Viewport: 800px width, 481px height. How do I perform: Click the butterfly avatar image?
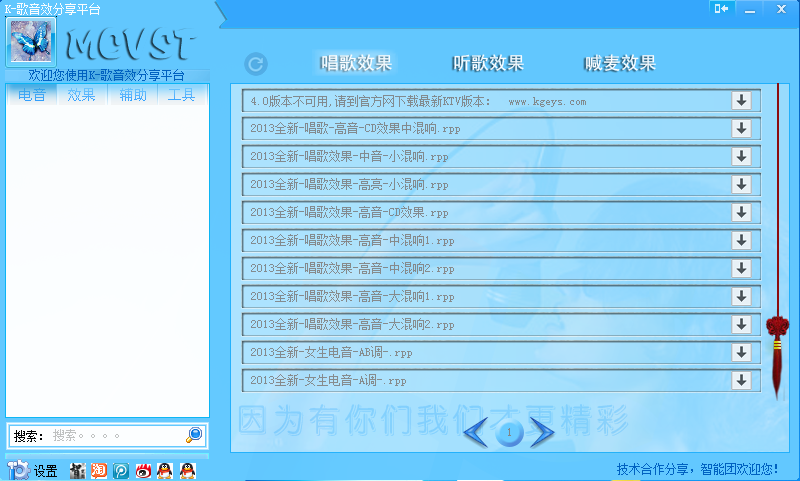pyautogui.click(x=31, y=41)
